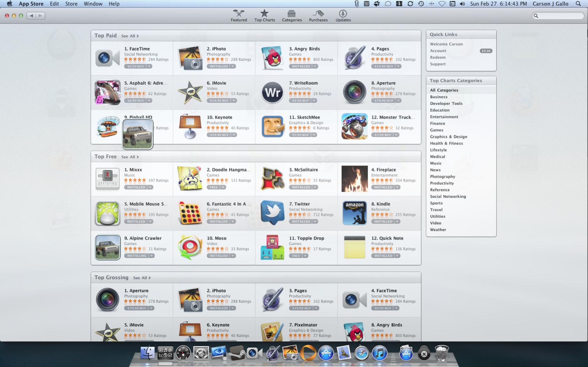The height and width of the screenshot is (367, 588).
Task: Click See All next to Top Paid
Action: [130, 36]
